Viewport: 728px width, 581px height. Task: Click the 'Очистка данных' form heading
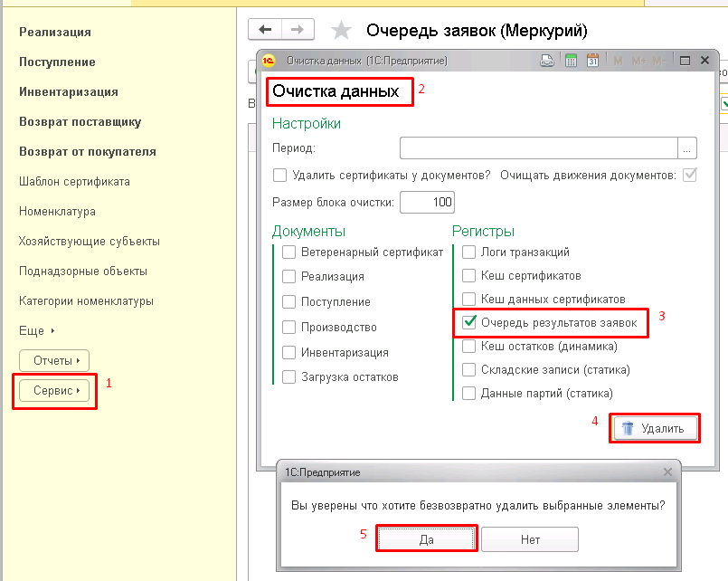tap(336, 91)
